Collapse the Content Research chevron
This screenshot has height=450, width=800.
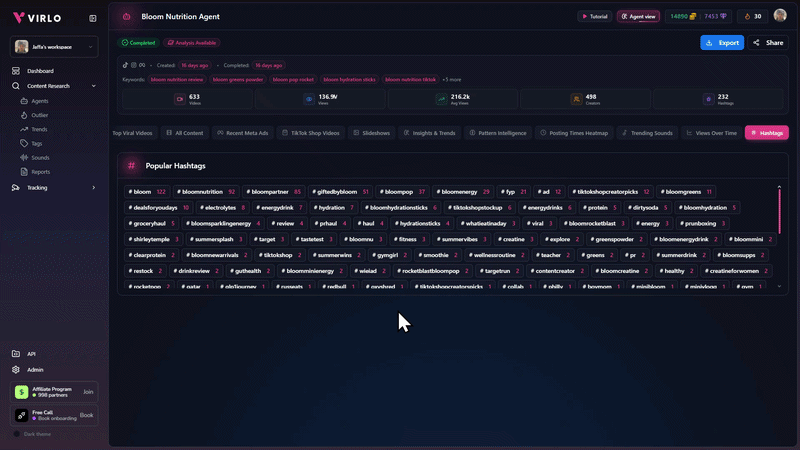[x=93, y=86]
